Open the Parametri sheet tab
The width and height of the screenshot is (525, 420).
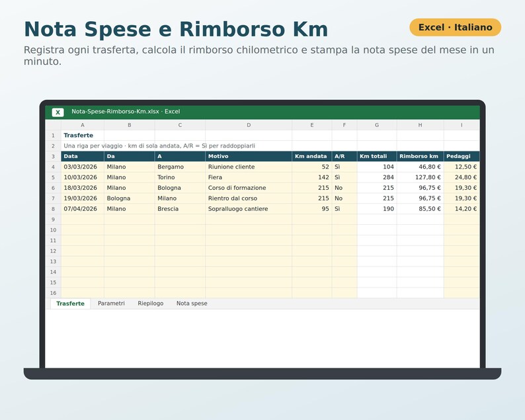[111, 304]
